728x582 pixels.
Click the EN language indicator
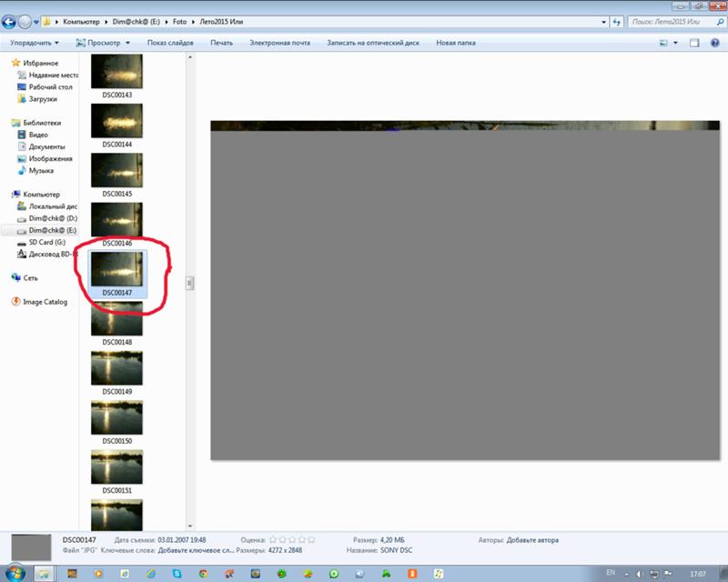pyautogui.click(x=611, y=573)
